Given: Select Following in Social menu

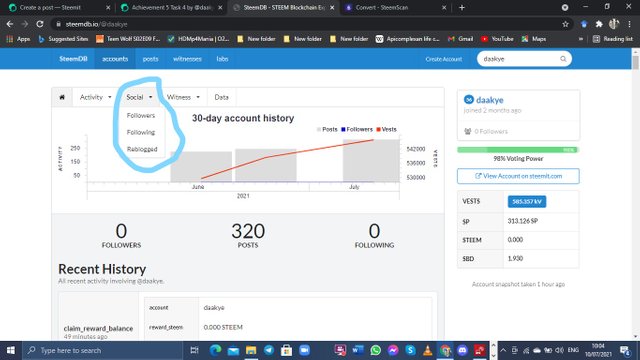Looking at the screenshot, I should pos(141,132).
